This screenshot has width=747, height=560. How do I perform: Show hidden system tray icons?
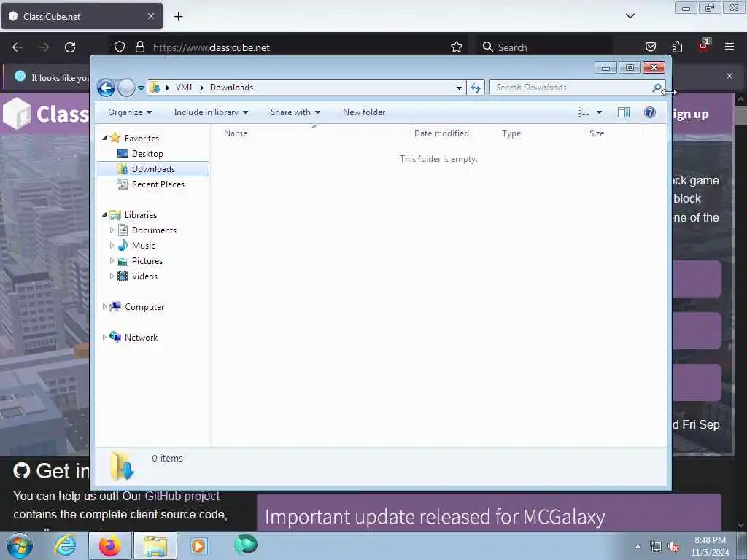638,546
